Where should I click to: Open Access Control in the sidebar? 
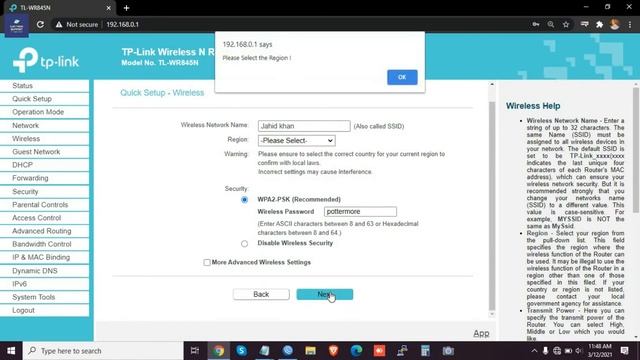[44, 218]
